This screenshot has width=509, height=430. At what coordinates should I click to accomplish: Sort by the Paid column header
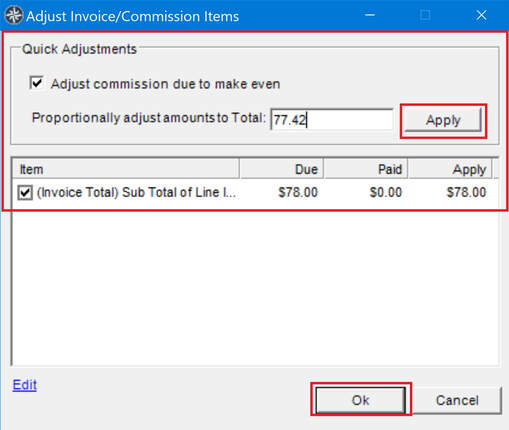[366, 169]
